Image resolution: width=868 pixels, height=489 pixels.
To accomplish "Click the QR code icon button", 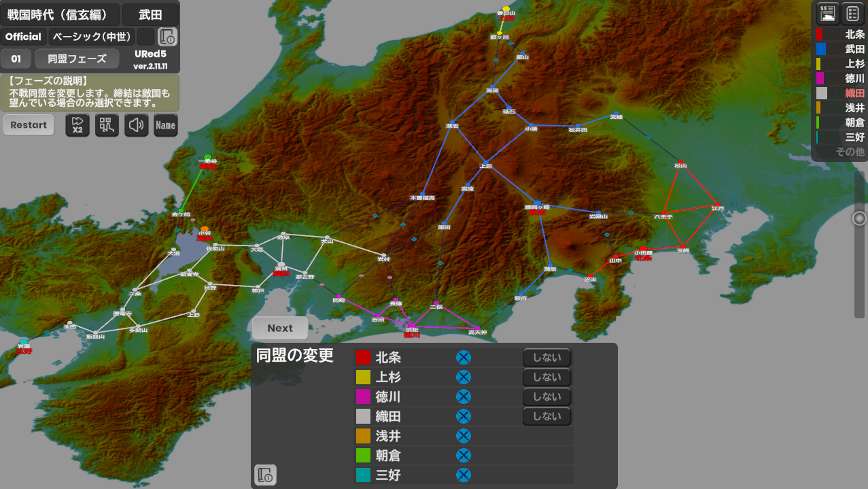I will click(107, 125).
